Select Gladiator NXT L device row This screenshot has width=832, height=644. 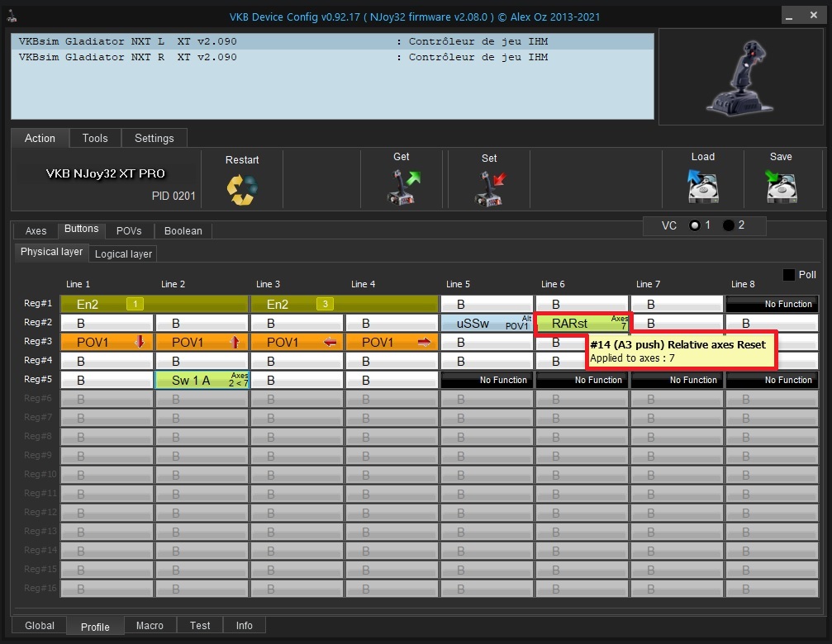pos(332,41)
